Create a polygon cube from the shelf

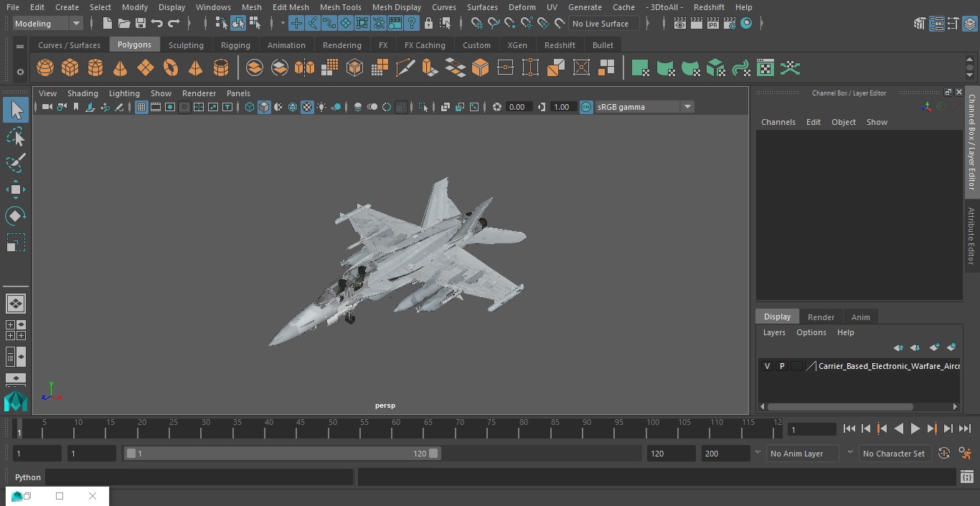pyautogui.click(x=70, y=68)
